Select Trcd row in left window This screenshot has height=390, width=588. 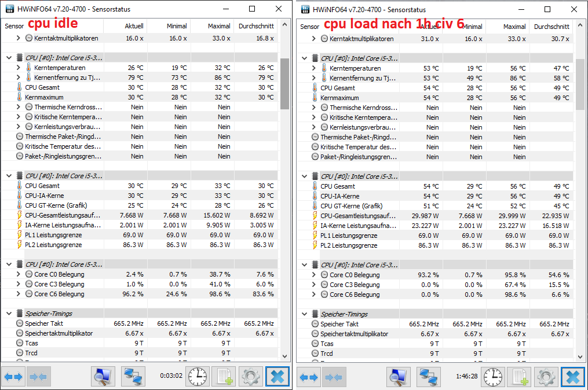pos(140,352)
